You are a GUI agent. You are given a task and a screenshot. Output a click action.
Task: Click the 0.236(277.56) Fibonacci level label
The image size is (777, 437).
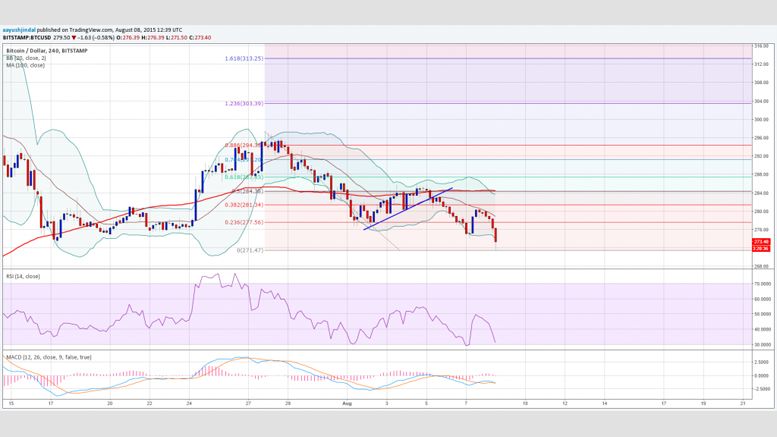(244, 222)
